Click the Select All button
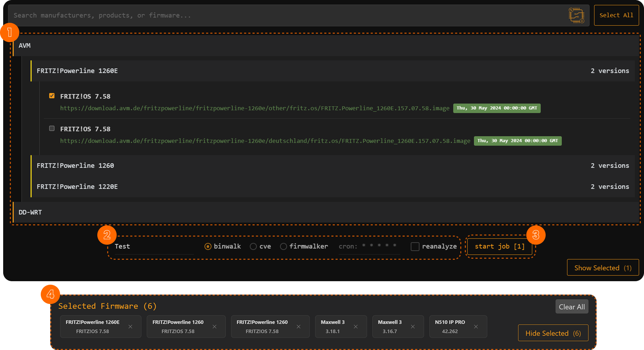This screenshot has height=350, width=644. tap(616, 15)
